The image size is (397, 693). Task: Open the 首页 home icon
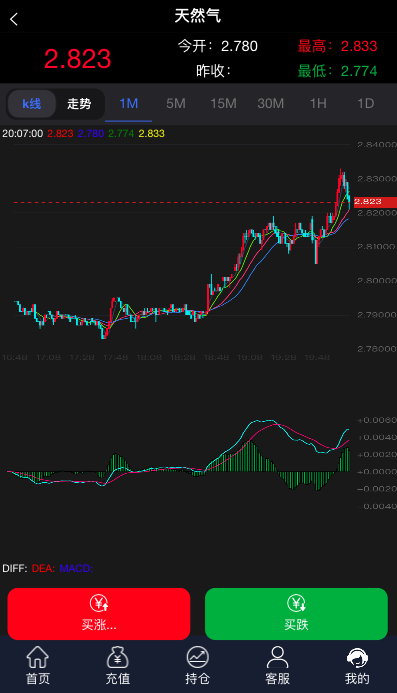(x=38, y=657)
